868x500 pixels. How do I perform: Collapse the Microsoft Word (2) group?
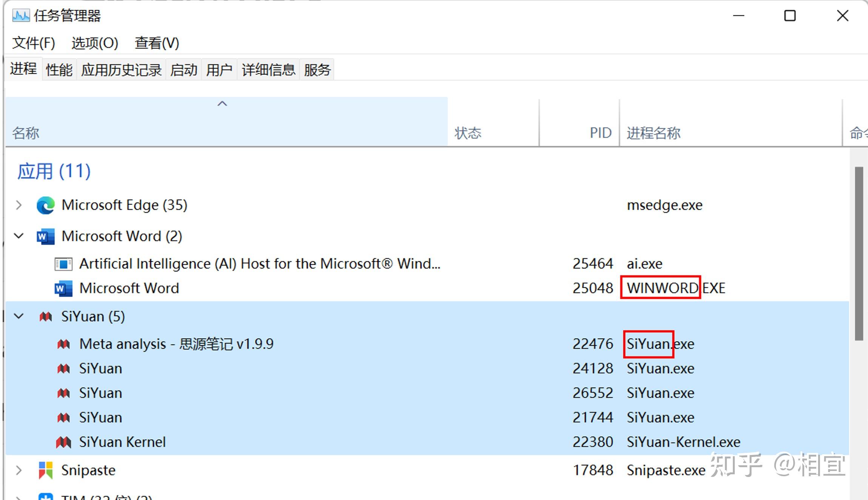pos(19,236)
